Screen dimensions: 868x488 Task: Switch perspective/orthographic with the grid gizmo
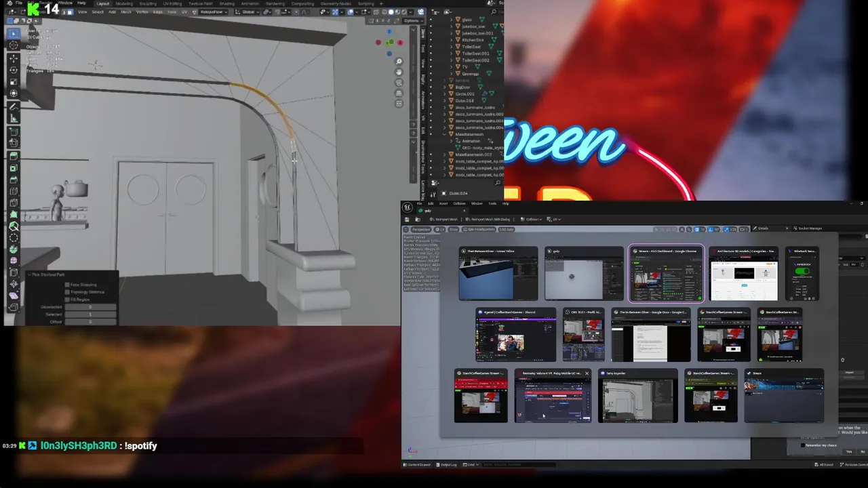pos(399,93)
